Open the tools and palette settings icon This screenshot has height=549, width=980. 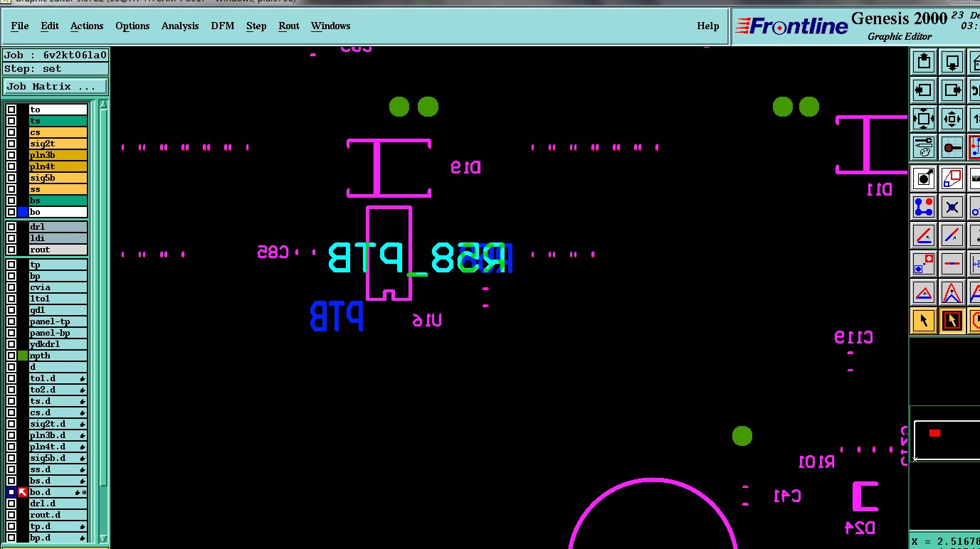click(924, 147)
